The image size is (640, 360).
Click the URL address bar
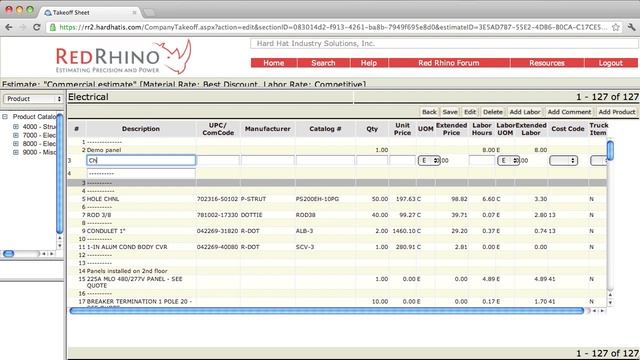(330, 27)
